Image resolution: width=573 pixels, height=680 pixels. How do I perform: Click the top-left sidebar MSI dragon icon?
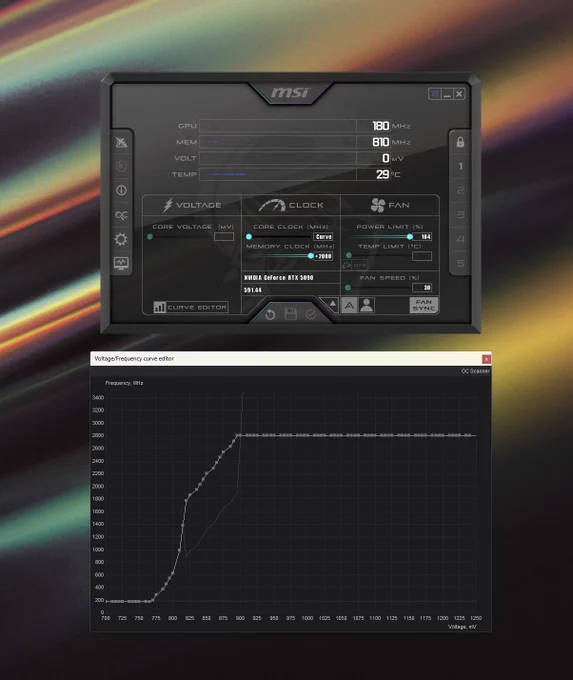[x=121, y=142]
